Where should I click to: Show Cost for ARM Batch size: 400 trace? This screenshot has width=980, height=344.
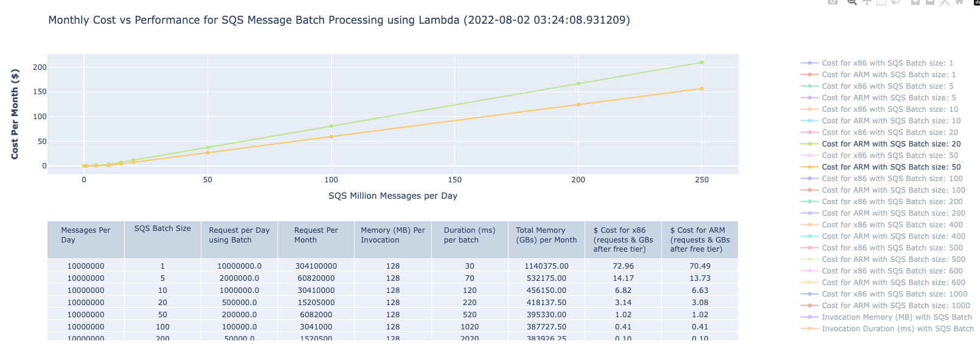coord(883,236)
